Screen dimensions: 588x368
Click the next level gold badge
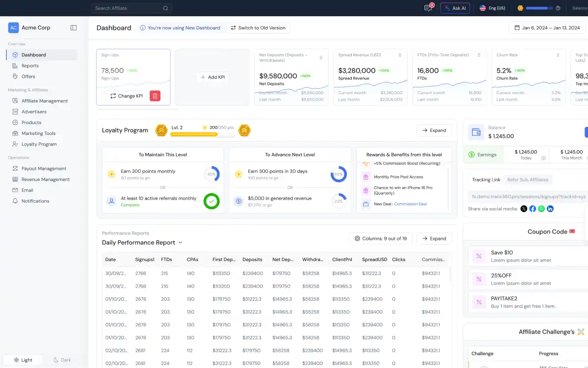tap(245, 130)
